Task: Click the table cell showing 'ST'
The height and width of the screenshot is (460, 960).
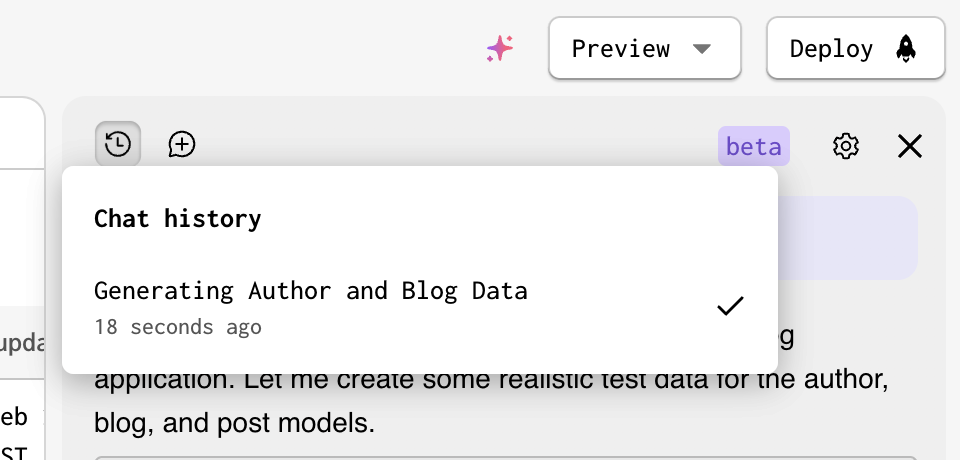Action: (13, 453)
